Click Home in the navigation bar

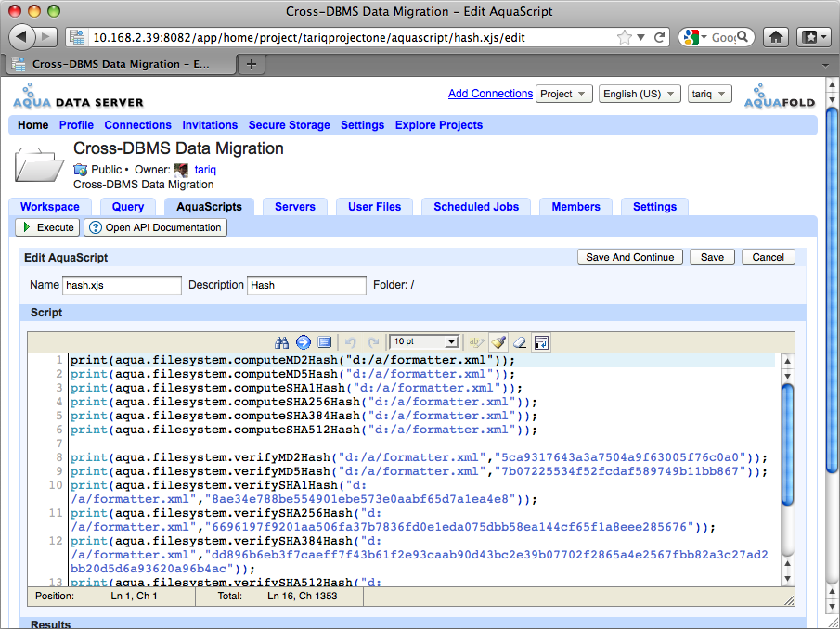(x=32, y=125)
